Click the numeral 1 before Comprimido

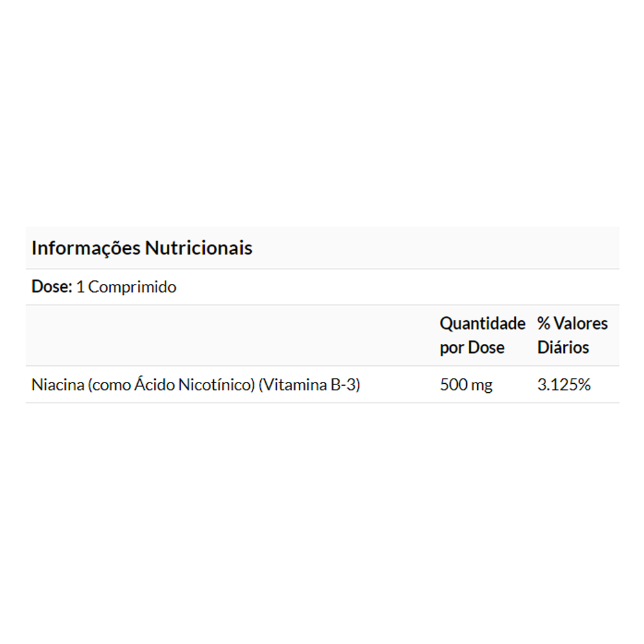(x=80, y=287)
